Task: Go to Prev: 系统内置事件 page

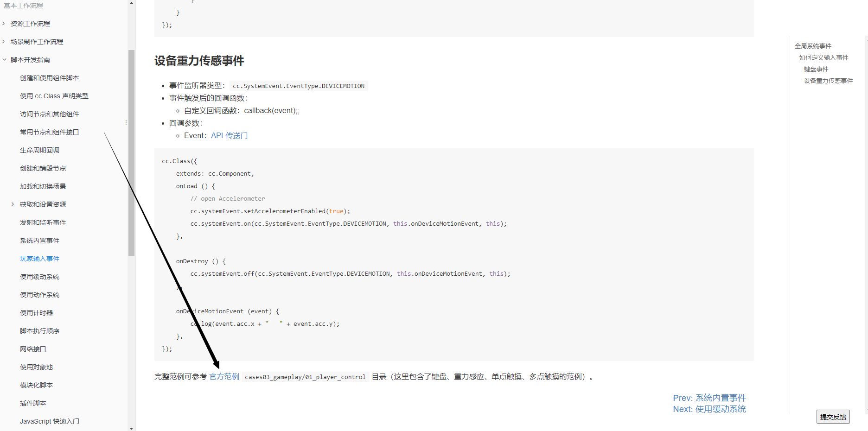Action: tap(709, 398)
